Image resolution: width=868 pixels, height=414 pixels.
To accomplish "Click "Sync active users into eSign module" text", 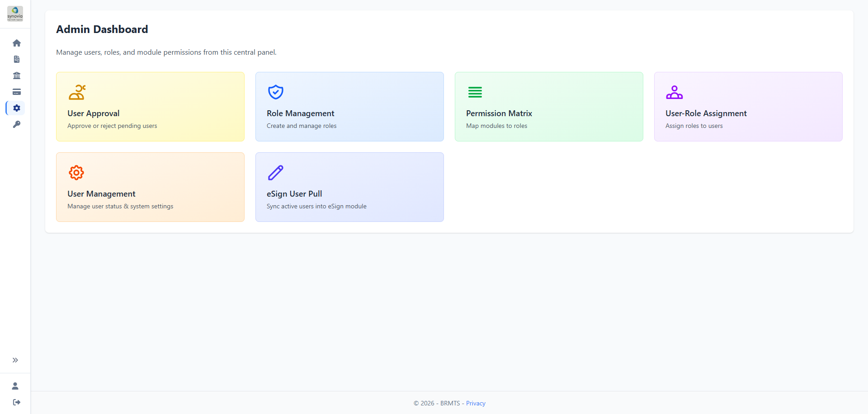I will pos(316,207).
